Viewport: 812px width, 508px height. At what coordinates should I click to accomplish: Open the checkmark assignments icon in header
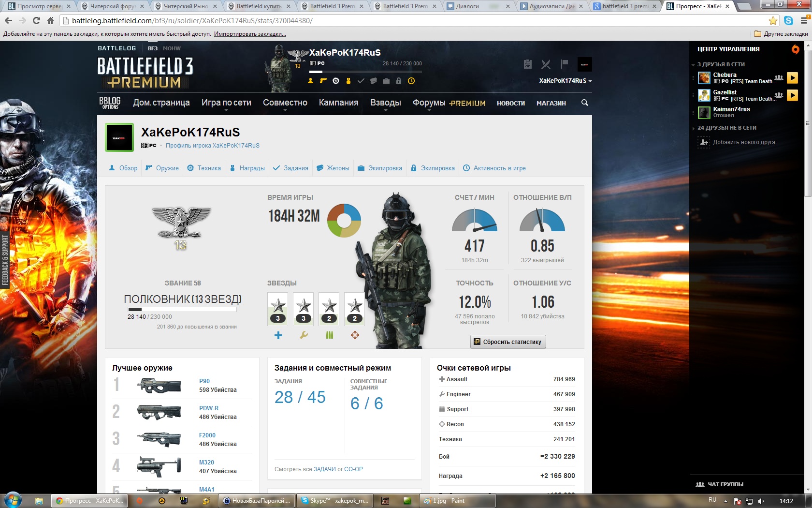pos(361,81)
